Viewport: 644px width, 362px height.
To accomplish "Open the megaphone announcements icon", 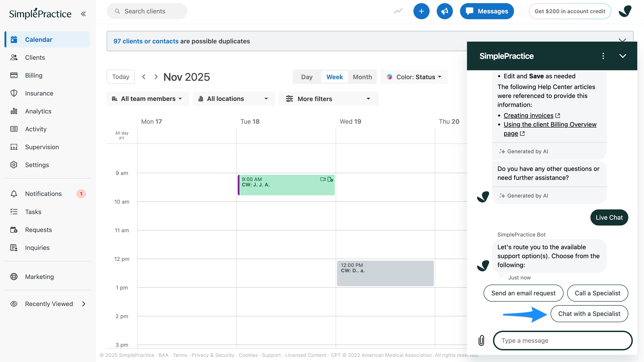I will tap(445, 11).
